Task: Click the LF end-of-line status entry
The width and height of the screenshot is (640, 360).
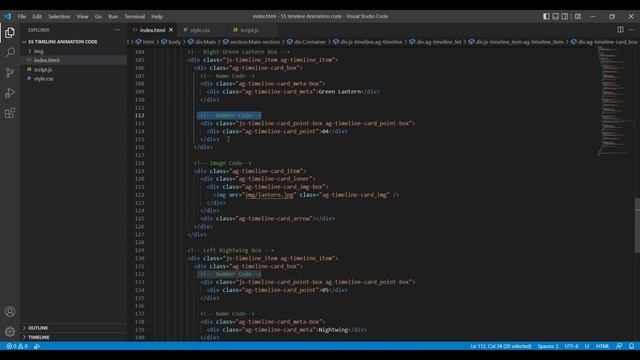Action: point(587,346)
